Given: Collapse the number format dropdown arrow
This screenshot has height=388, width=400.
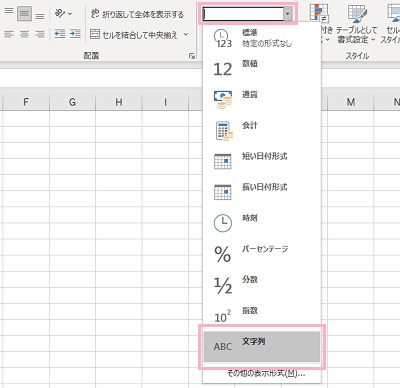Looking at the screenshot, I should 288,14.
